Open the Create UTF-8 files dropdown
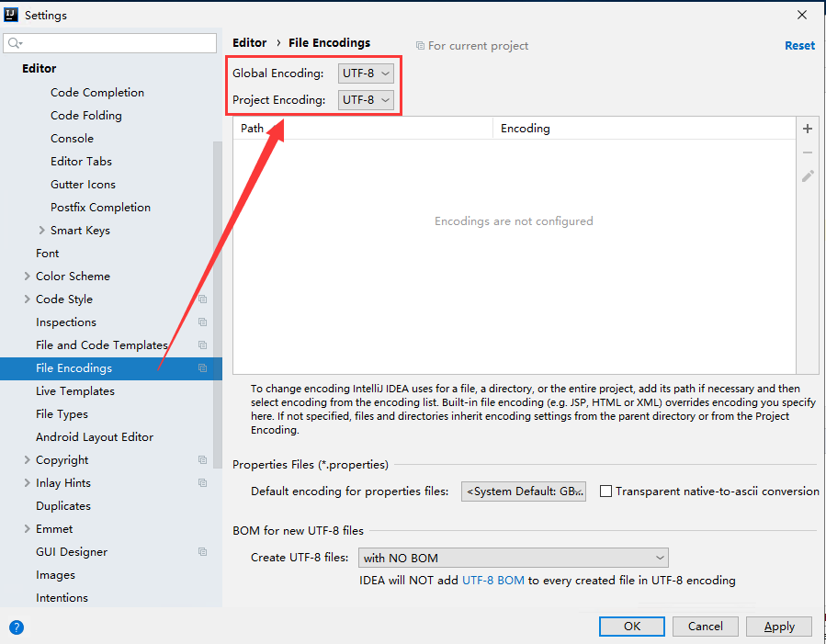This screenshot has height=644, width=826. click(x=513, y=558)
